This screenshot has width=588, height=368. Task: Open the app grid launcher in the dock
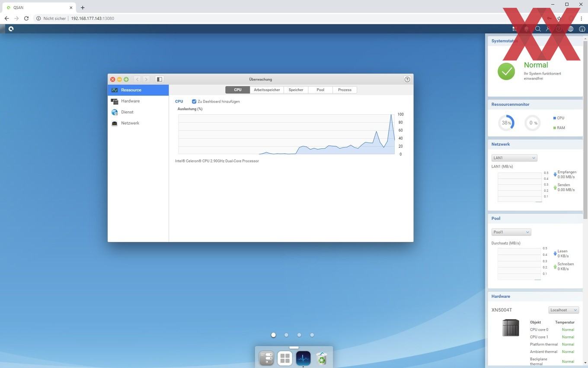point(284,358)
